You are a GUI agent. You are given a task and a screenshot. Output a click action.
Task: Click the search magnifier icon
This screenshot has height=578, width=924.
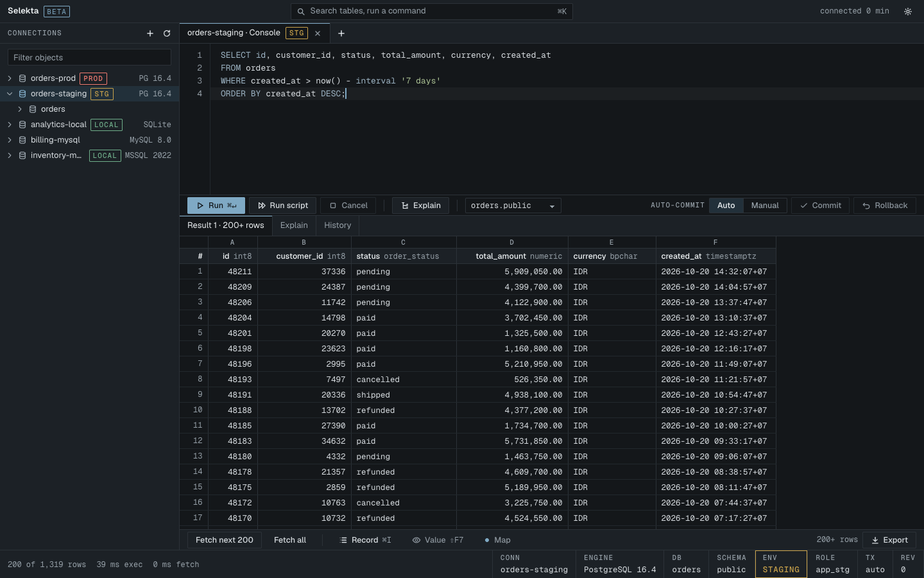click(x=301, y=12)
